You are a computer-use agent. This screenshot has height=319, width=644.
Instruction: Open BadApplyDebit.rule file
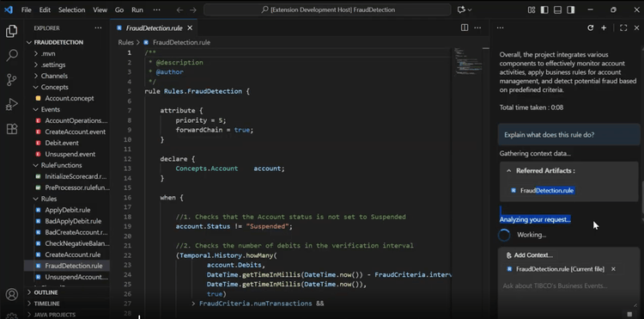tap(73, 221)
